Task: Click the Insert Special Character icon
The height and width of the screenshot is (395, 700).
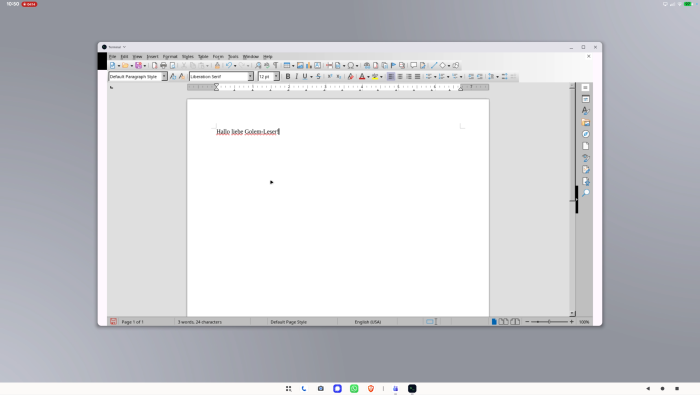Action: pos(351,66)
